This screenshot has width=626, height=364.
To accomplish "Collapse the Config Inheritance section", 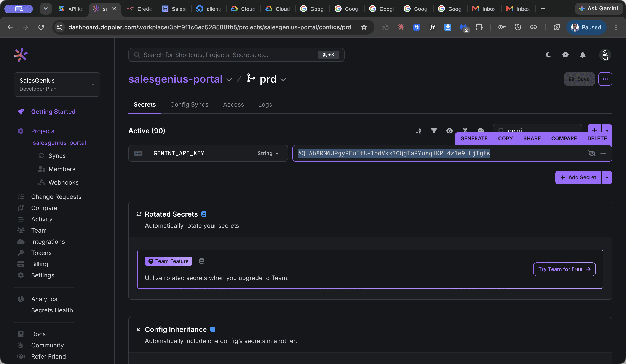I will tap(139, 329).
